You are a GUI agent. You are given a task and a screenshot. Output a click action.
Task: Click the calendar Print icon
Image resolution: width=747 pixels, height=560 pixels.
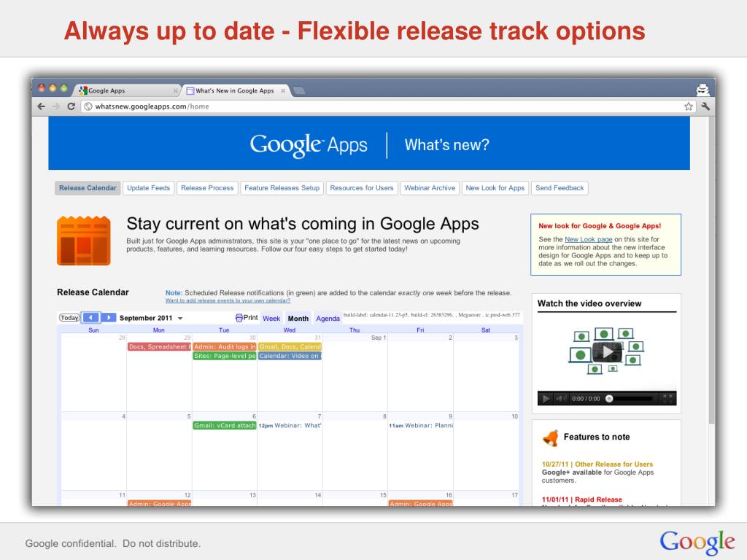click(x=239, y=318)
